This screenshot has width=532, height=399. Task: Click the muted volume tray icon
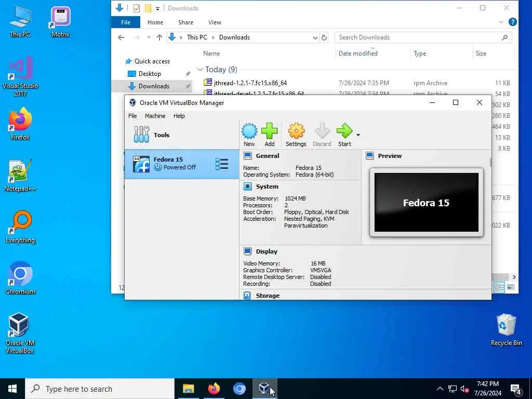[x=464, y=389]
